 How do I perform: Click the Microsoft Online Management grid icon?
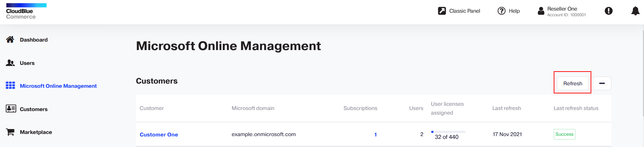coord(10,85)
